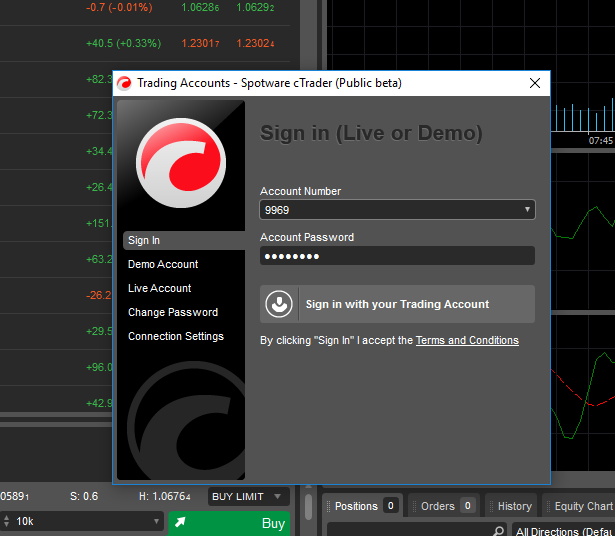Click the green Buy button
Image resolution: width=615 pixels, height=536 pixels.
(229, 523)
